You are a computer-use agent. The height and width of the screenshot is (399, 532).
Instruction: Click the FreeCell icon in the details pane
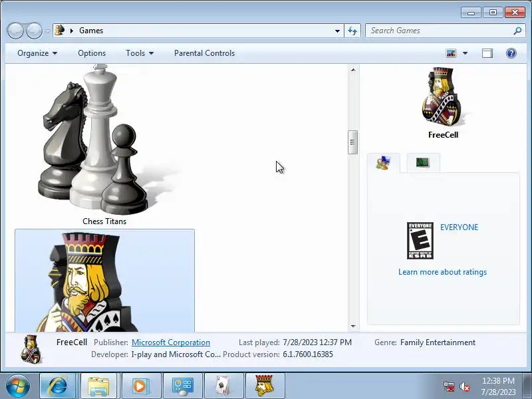[31, 349]
